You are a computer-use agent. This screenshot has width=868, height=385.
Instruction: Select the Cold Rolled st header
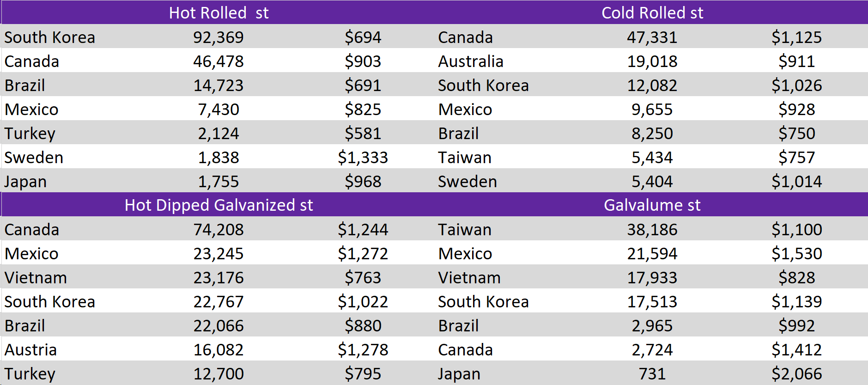652,12
